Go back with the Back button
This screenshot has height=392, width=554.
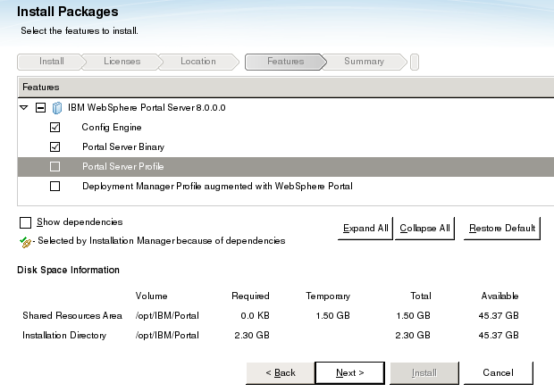281,373
